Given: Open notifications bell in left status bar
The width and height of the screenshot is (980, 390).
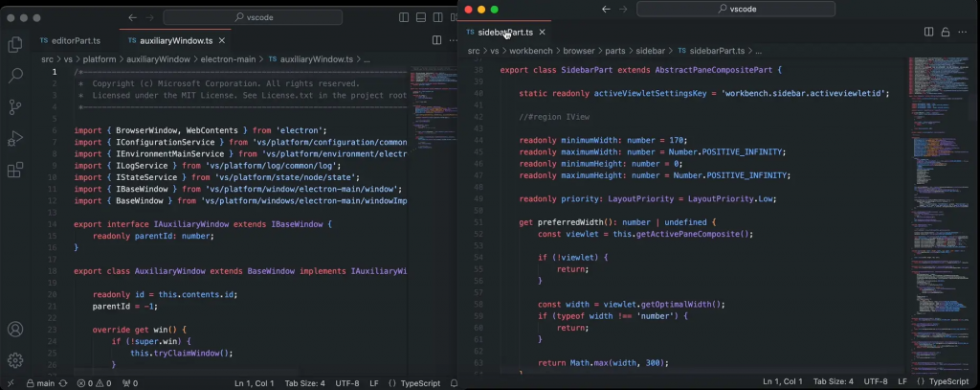Looking at the screenshot, I should (x=454, y=383).
